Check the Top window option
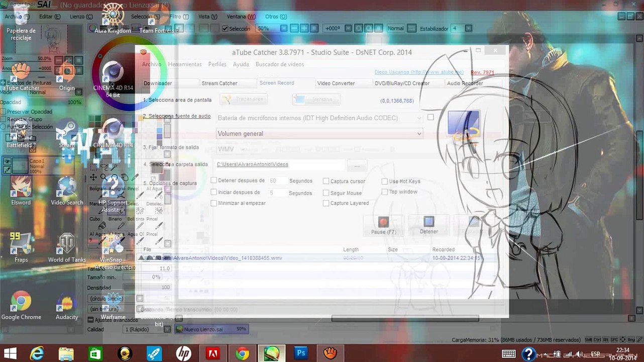Image resolution: width=644 pixels, height=362 pixels. pos(385,192)
